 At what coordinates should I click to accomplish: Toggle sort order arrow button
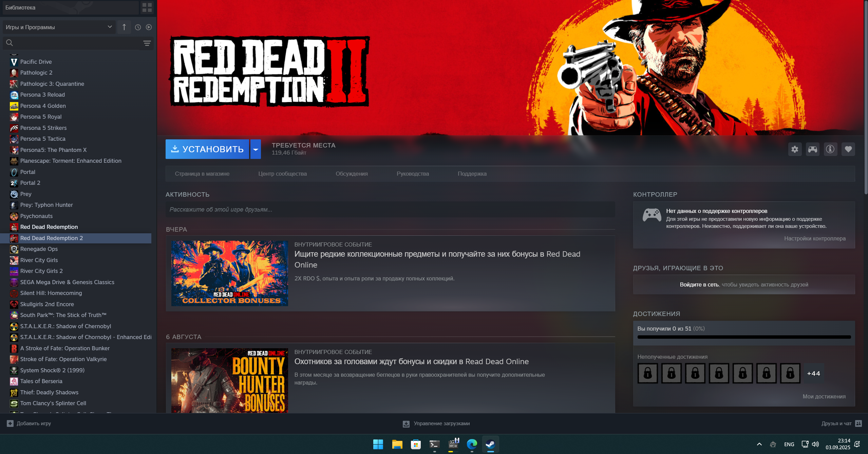point(124,27)
